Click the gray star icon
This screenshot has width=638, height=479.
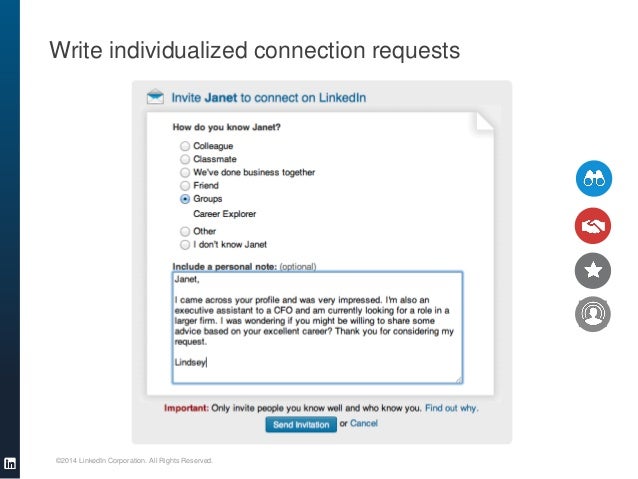tap(593, 270)
